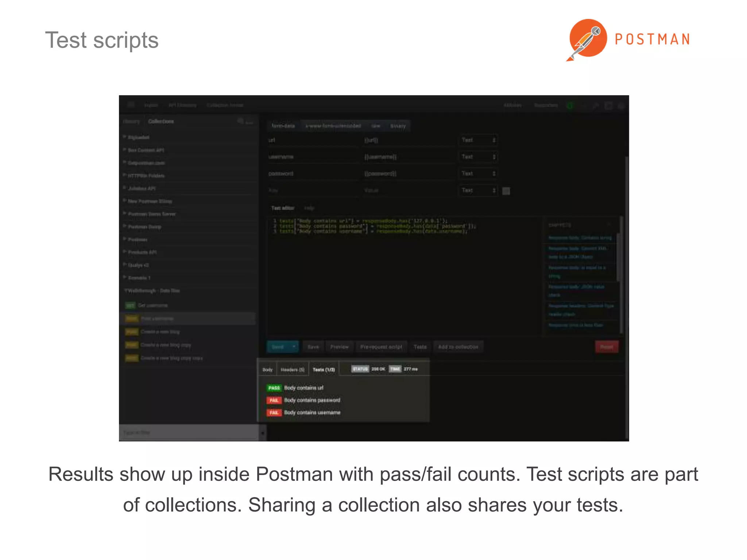Click the main window vertical scrollbar
747x560 pixels.
pos(627,297)
